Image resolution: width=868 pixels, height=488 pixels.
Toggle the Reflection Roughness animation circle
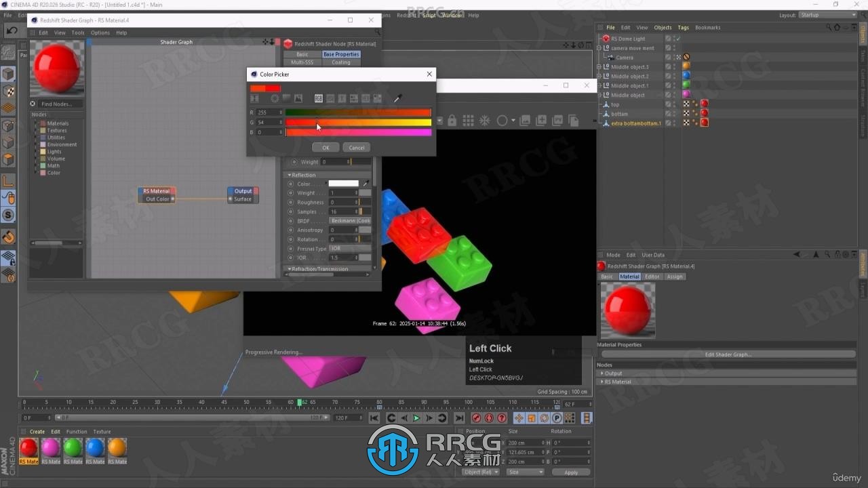click(292, 202)
